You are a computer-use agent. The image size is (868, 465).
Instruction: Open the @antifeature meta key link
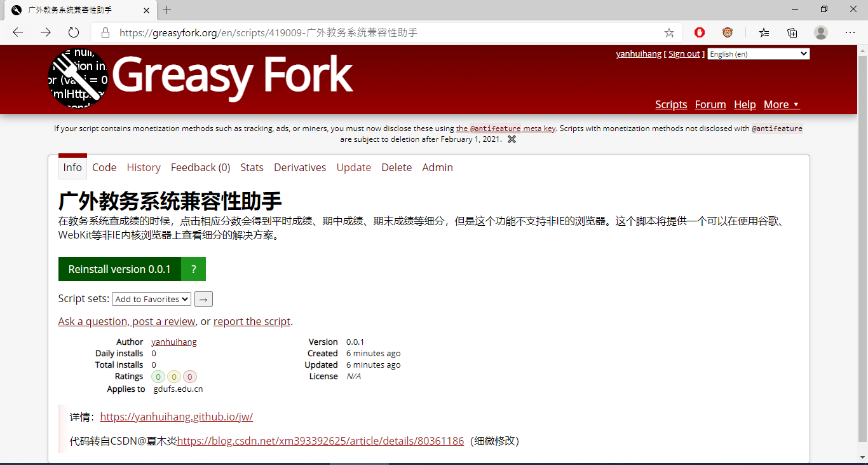[x=506, y=128]
